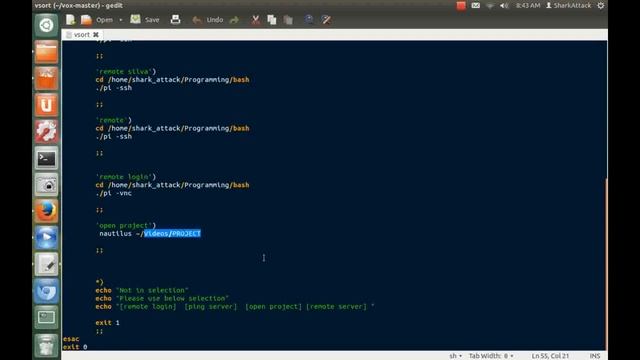Viewport: 640px width, 360px height.
Task: Click the echo line listing [remote login] options
Action: point(235,307)
